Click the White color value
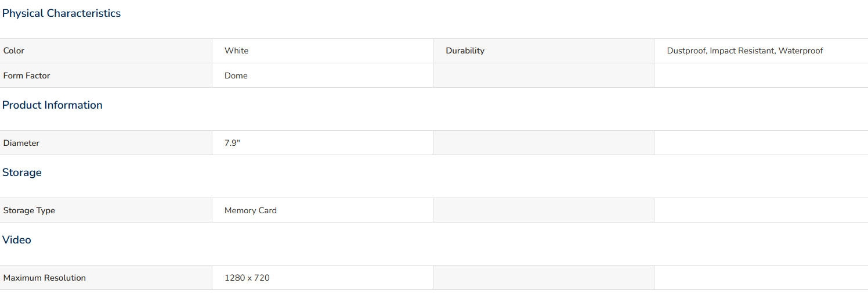The width and height of the screenshot is (868, 294). (x=237, y=51)
